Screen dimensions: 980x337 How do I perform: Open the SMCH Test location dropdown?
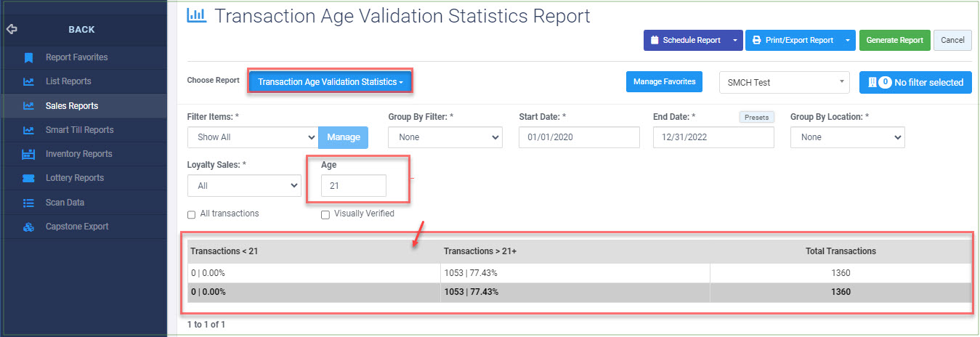784,83
